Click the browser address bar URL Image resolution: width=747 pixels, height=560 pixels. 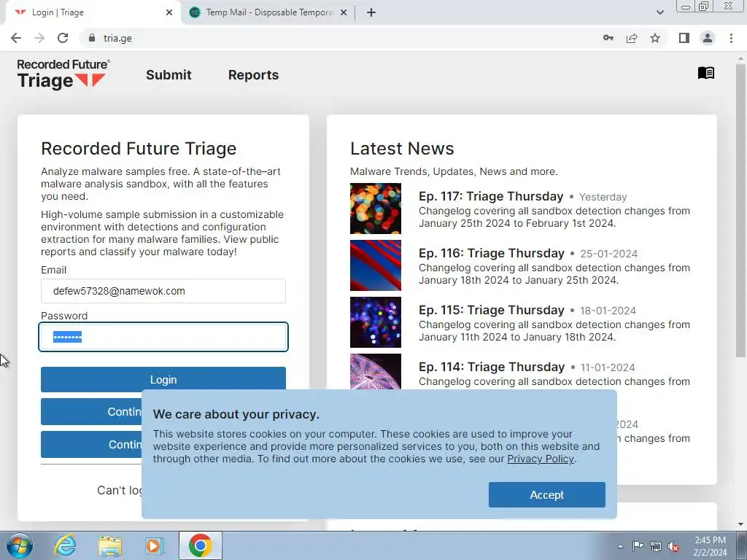click(x=117, y=38)
